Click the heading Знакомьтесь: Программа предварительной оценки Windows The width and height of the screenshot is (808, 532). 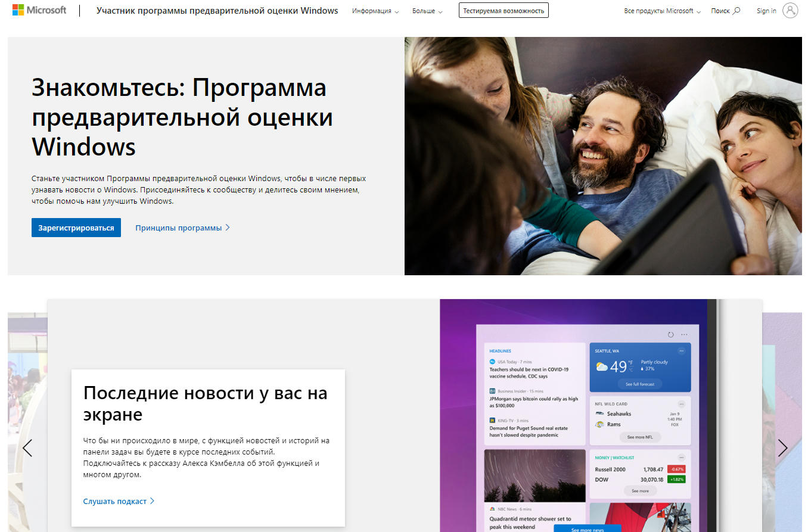click(x=182, y=117)
